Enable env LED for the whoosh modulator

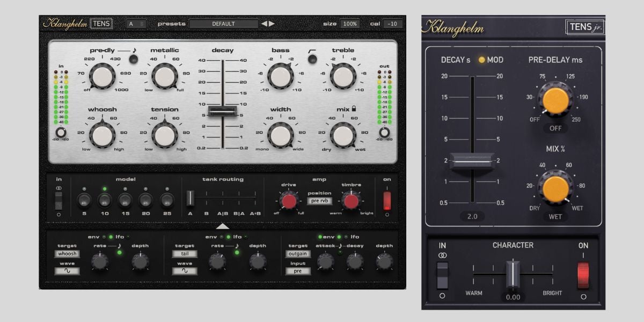(x=104, y=237)
